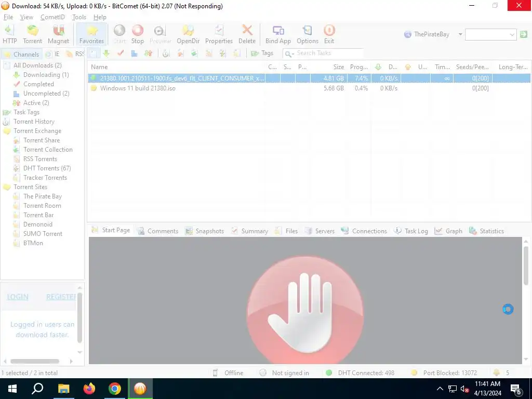Select Downloading (1) in sidebar
This screenshot has height=399, width=532.
point(46,75)
